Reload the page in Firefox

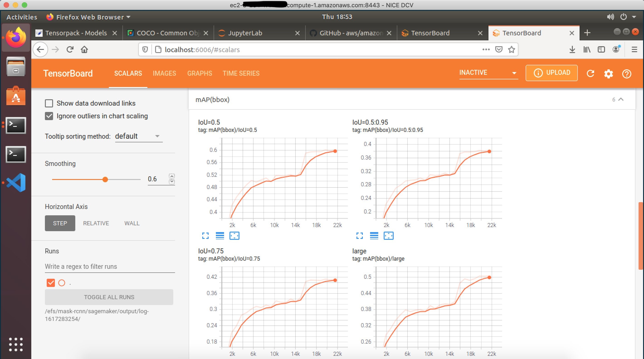70,49
